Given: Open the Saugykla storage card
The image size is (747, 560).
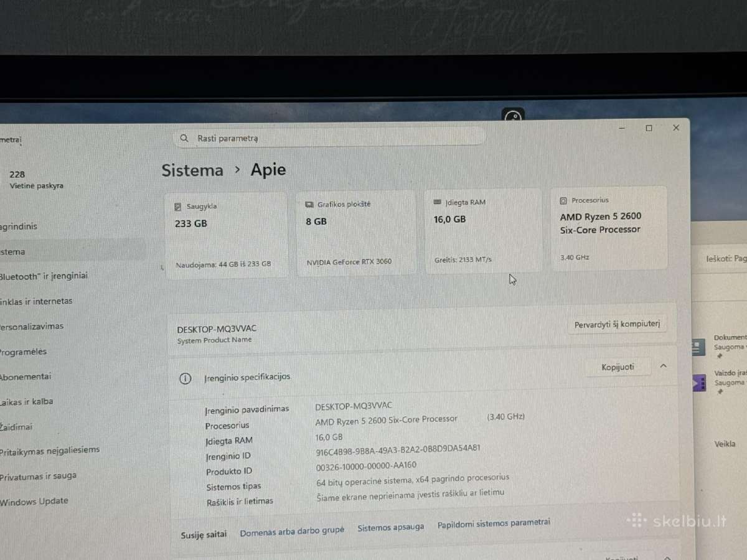Looking at the screenshot, I should pos(227,235).
